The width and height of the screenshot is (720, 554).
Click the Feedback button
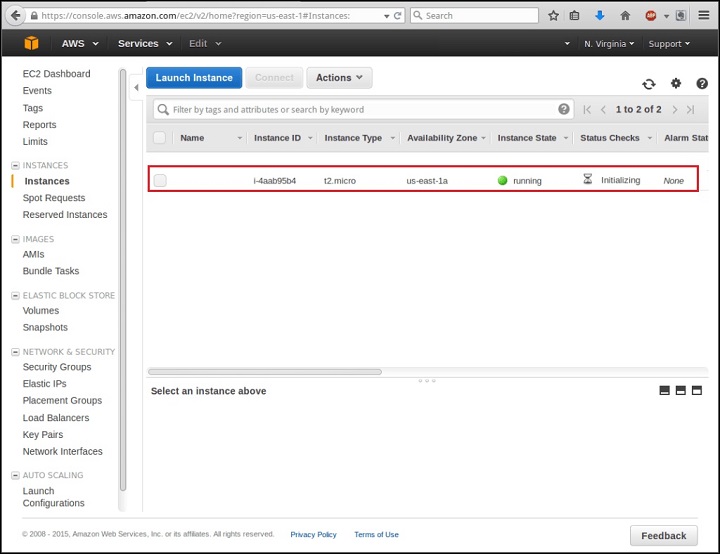[x=664, y=536]
